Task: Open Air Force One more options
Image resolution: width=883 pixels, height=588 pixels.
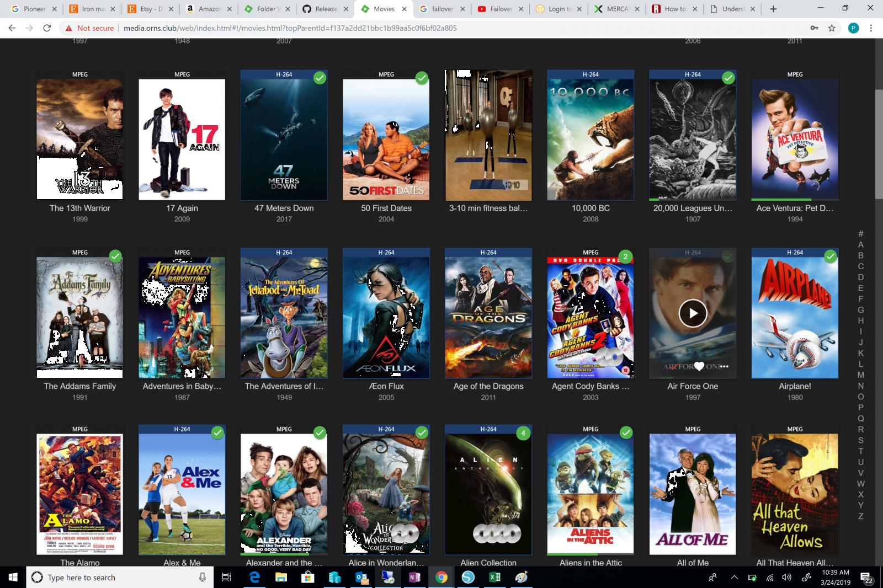Action: (724, 366)
